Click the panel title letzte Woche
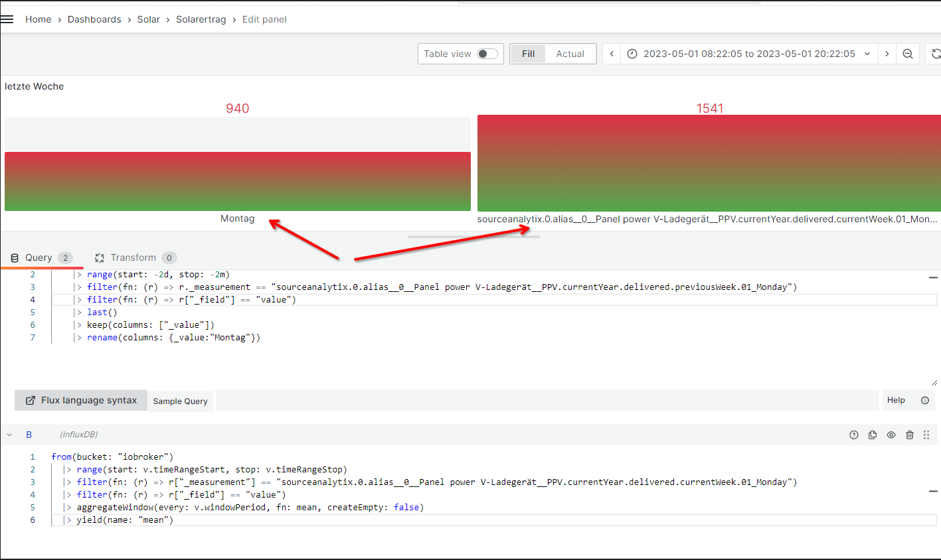Viewport: 941px width, 560px height. pos(35,86)
